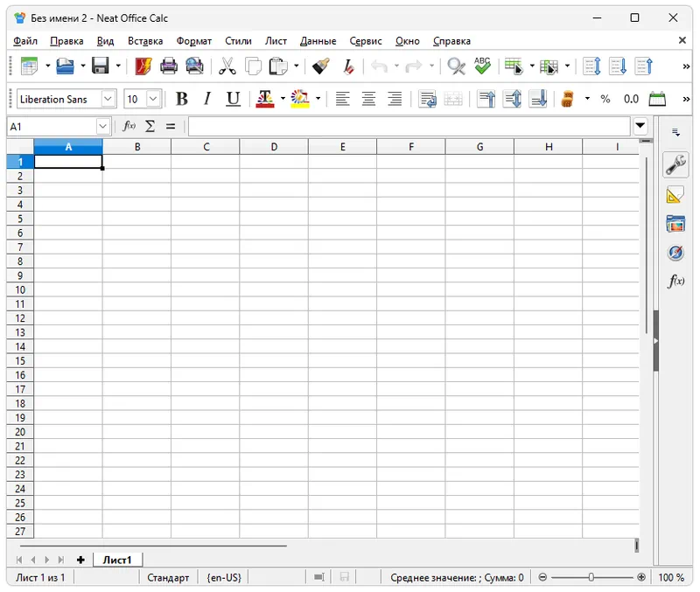Align cell content to the left
The image size is (700, 592).
tap(342, 99)
